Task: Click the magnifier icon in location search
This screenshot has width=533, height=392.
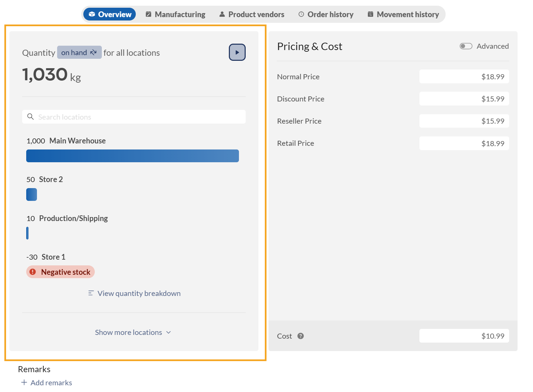Action: [x=31, y=117]
